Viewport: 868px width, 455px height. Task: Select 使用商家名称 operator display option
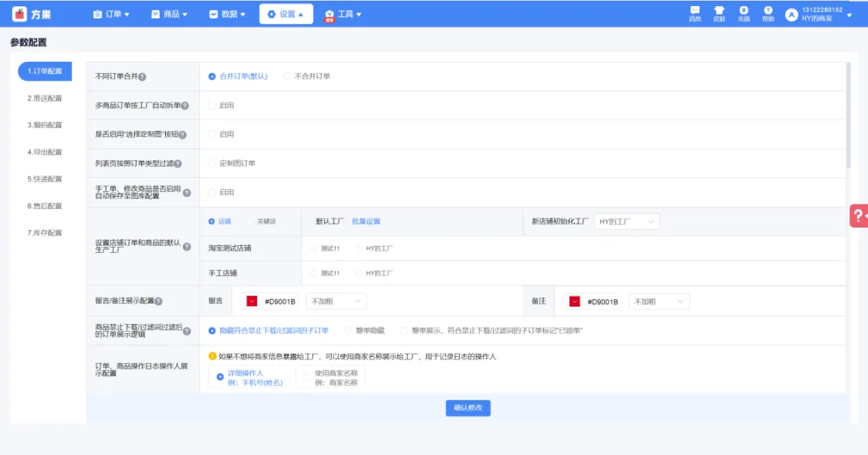pyautogui.click(x=308, y=377)
